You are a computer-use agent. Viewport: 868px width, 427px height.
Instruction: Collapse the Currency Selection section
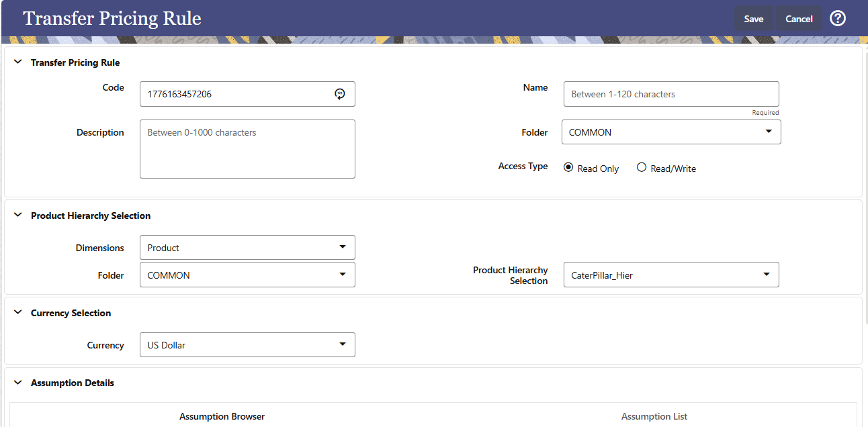pyautogui.click(x=18, y=313)
